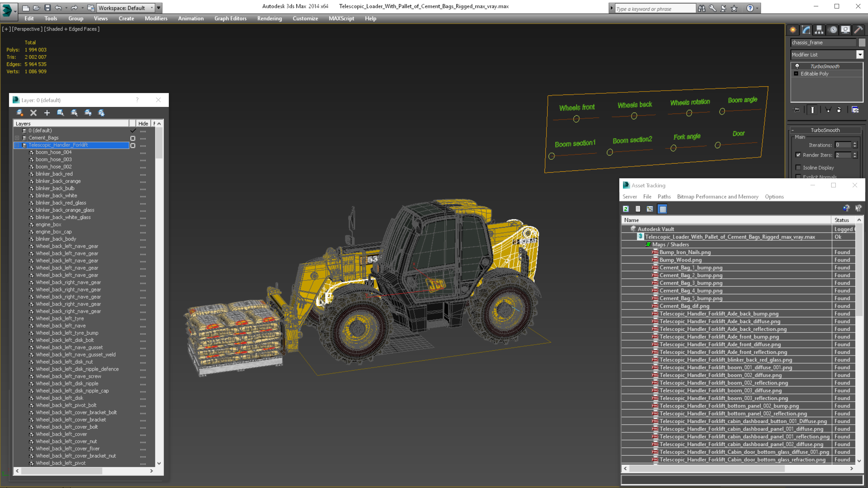Screen dimensions: 868x488
Task: Enable the Isoline Display checkbox
Action: click(x=798, y=167)
